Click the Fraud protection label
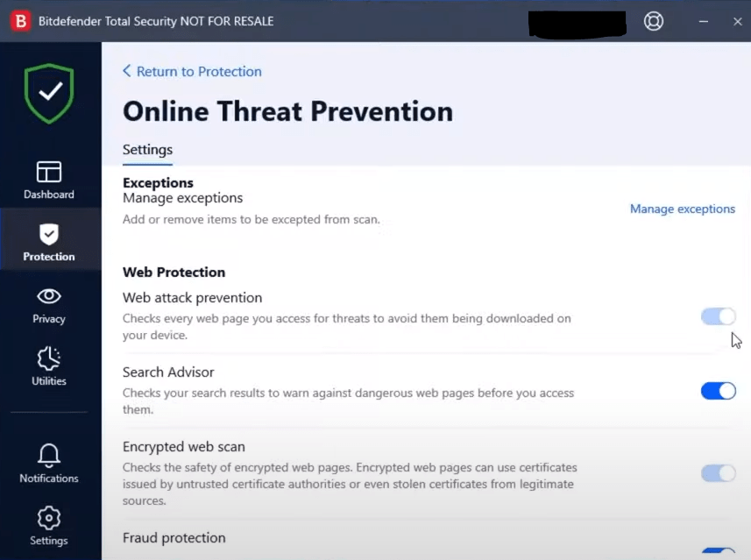751x560 pixels. point(174,538)
